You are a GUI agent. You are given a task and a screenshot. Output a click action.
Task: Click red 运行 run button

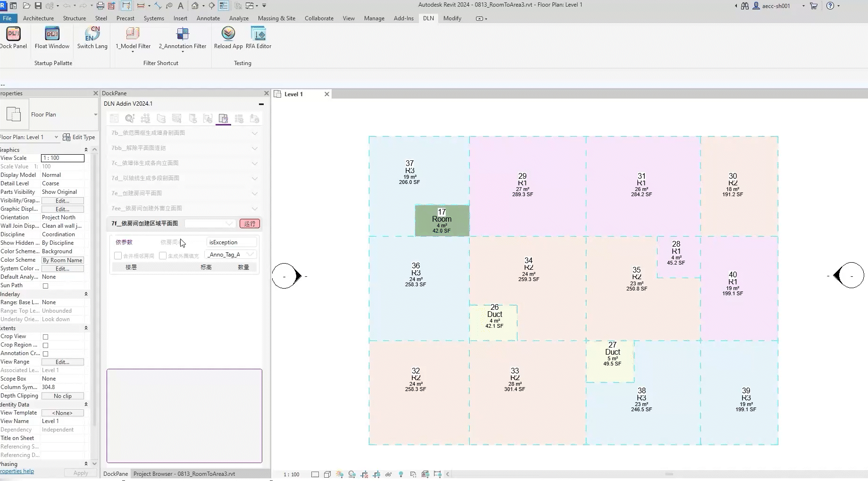click(x=250, y=224)
